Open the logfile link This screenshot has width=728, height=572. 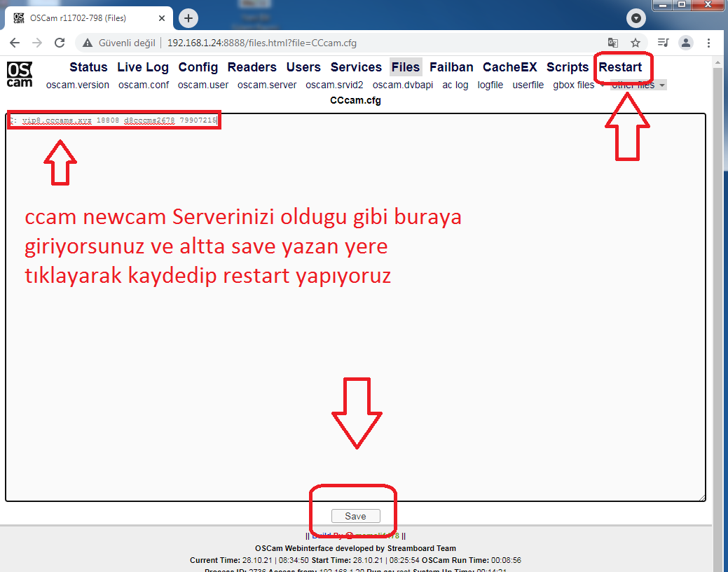coord(490,85)
